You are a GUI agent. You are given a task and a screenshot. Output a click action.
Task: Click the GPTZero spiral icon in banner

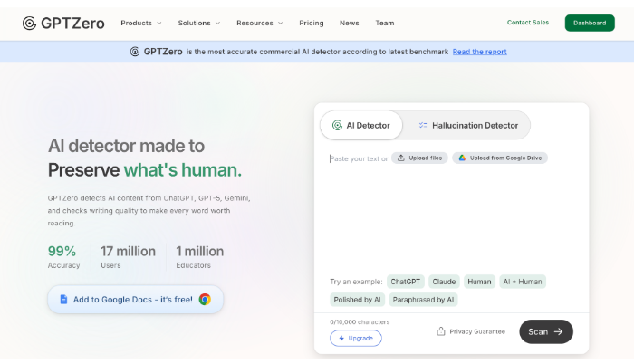coord(135,52)
